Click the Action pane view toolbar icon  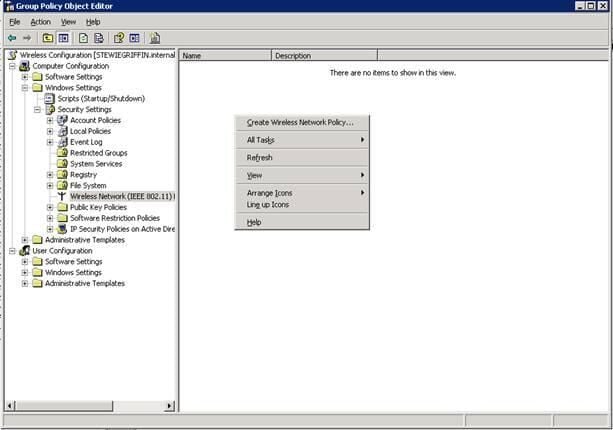click(x=134, y=38)
